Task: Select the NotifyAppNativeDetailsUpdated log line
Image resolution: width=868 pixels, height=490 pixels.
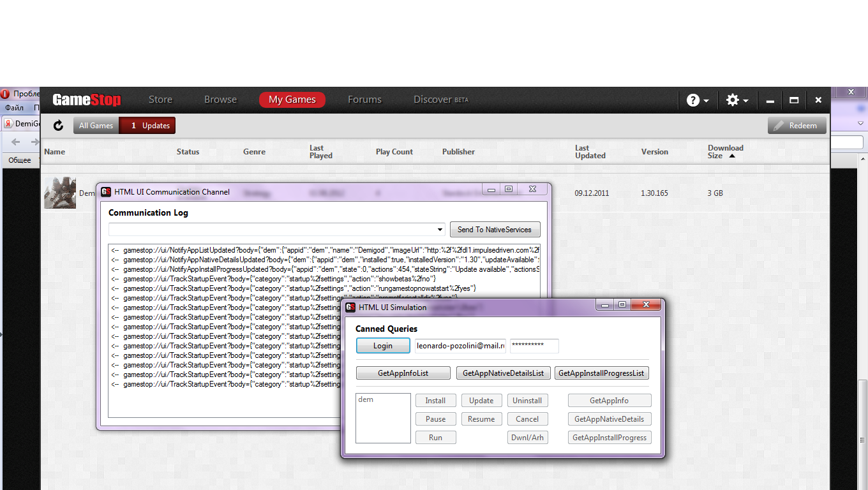Action: [x=325, y=260]
